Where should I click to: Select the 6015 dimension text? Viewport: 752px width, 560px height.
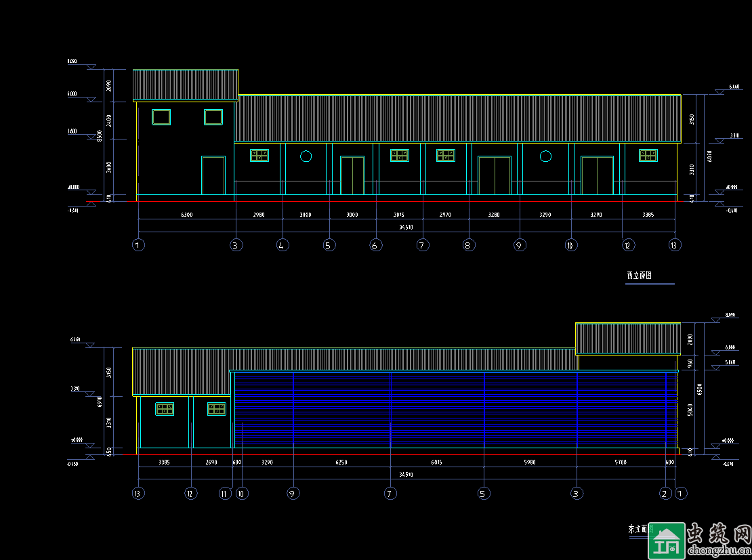436,462
